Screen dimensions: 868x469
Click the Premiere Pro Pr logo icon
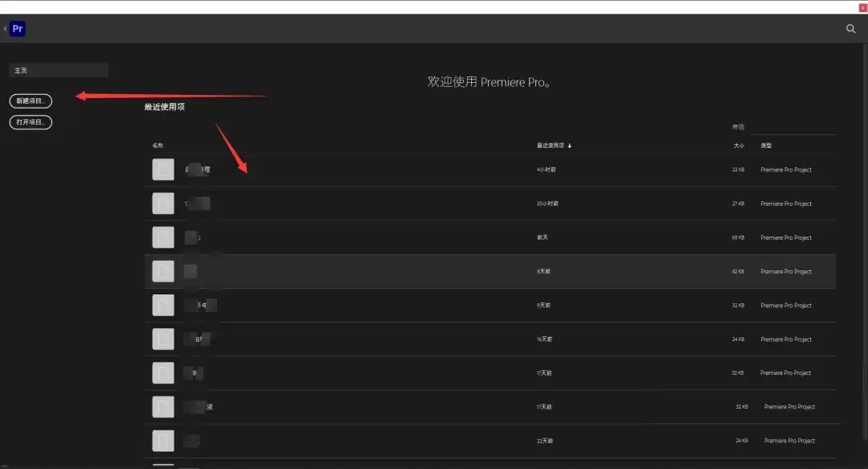(18, 29)
